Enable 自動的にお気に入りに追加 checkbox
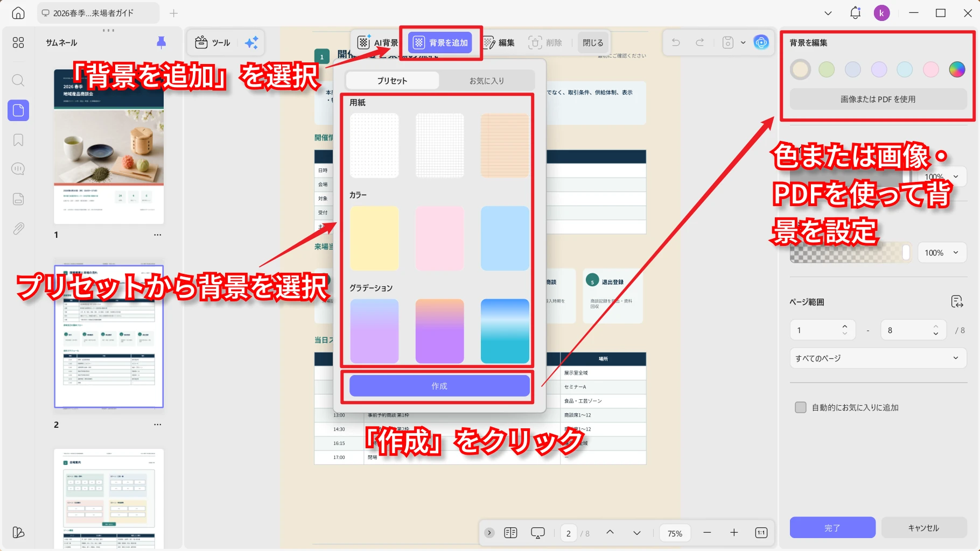This screenshot has height=551, width=980. click(x=801, y=407)
